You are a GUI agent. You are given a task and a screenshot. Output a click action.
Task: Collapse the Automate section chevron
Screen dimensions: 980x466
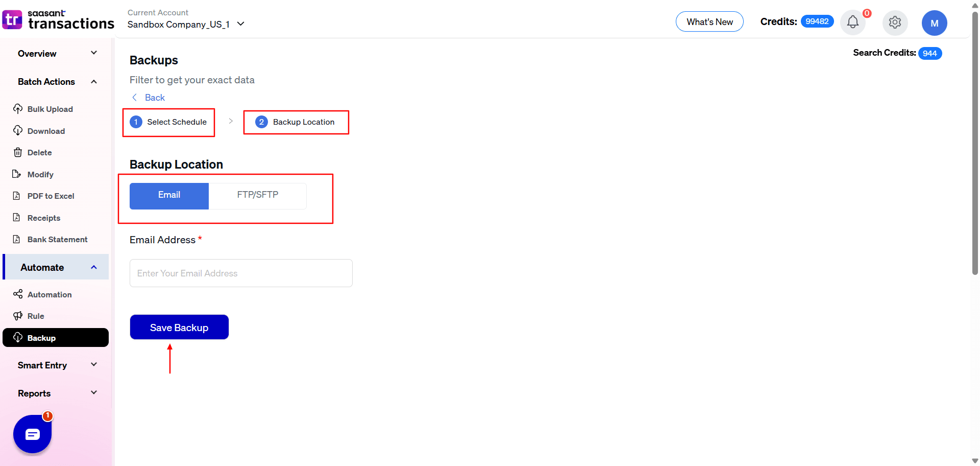point(94,267)
